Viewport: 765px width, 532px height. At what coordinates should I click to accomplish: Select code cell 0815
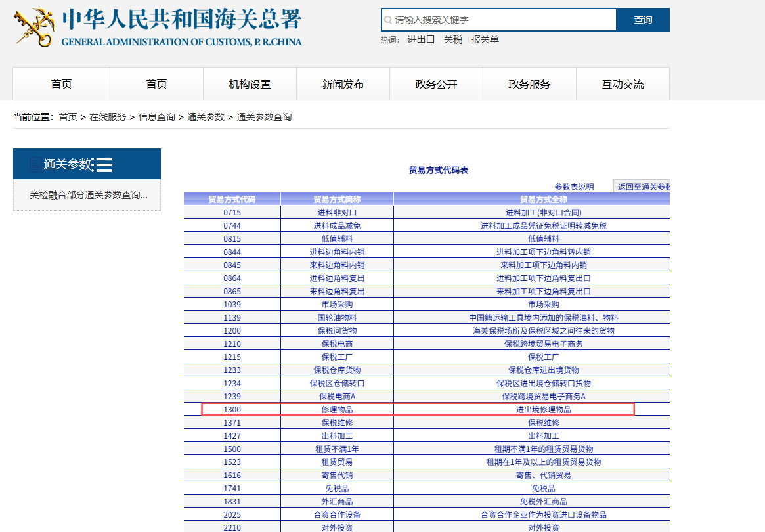(232, 238)
